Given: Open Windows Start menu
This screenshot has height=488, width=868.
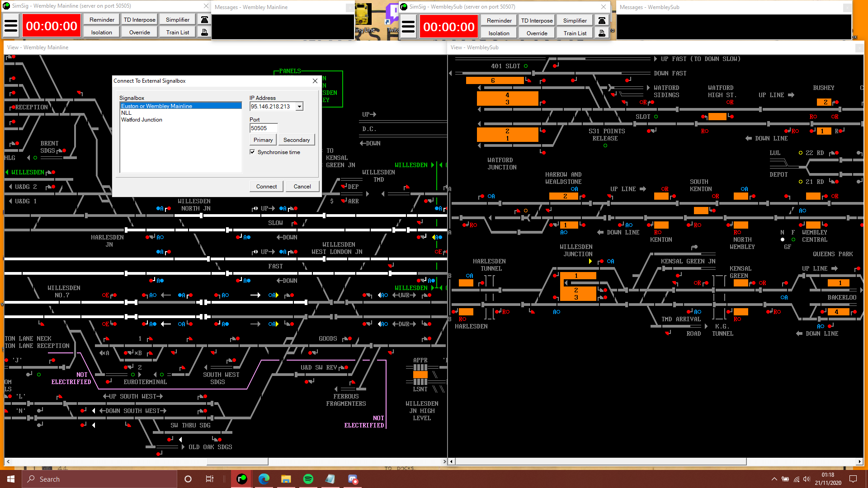Looking at the screenshot, I should click(11, 479).
